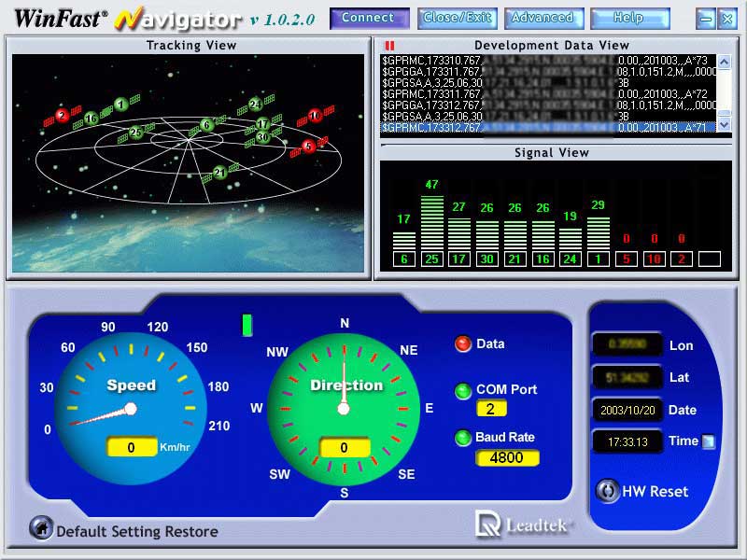Click signal box labeled 24
This screenshot has width=747, height=560.
571,259
